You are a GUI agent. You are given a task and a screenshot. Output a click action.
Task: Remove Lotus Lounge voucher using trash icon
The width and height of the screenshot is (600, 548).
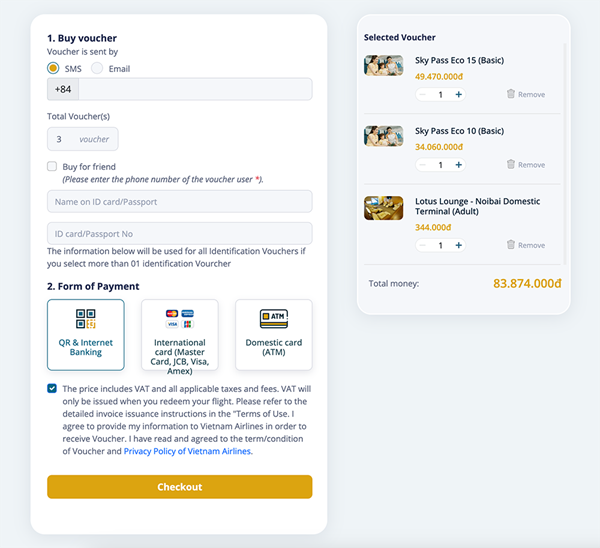(x=510, y=245)
